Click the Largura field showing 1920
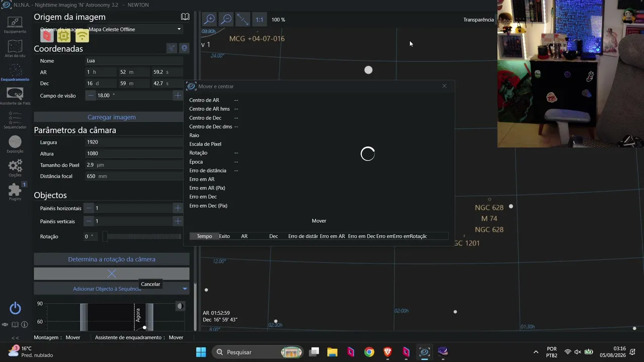Image resolution: width=644 pixels, height=362 pixels. click(x=134, y=142)
